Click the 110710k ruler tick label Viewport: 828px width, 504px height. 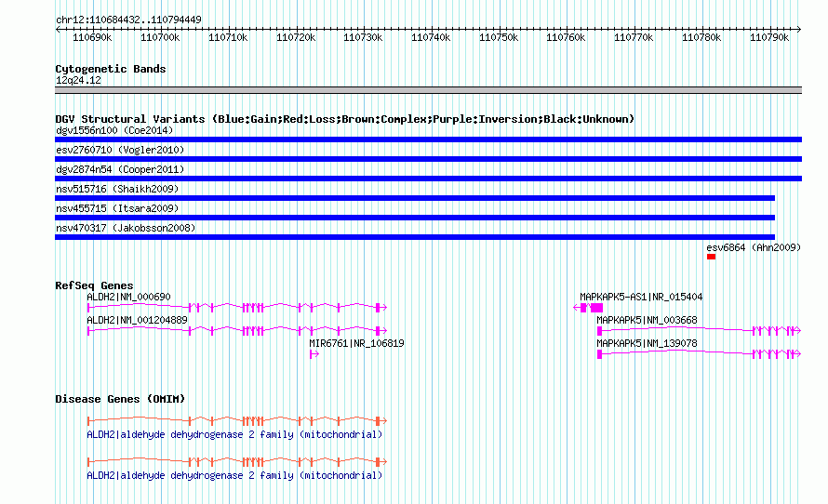click(x=228, y=38)
